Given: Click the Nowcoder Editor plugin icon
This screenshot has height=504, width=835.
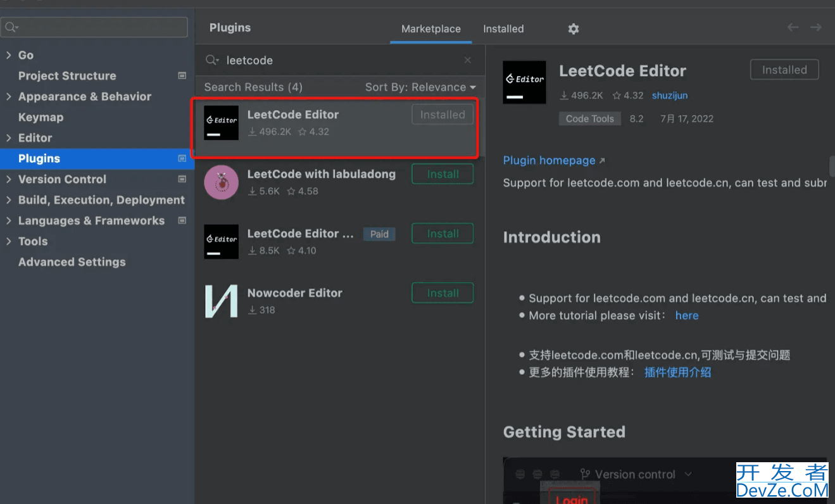Looking at the screenshot, I should click(x=221, y=301).
